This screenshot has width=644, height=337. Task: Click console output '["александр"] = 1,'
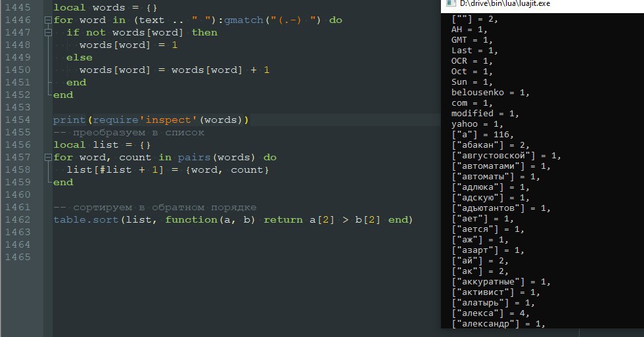click(x=498, y=324)
